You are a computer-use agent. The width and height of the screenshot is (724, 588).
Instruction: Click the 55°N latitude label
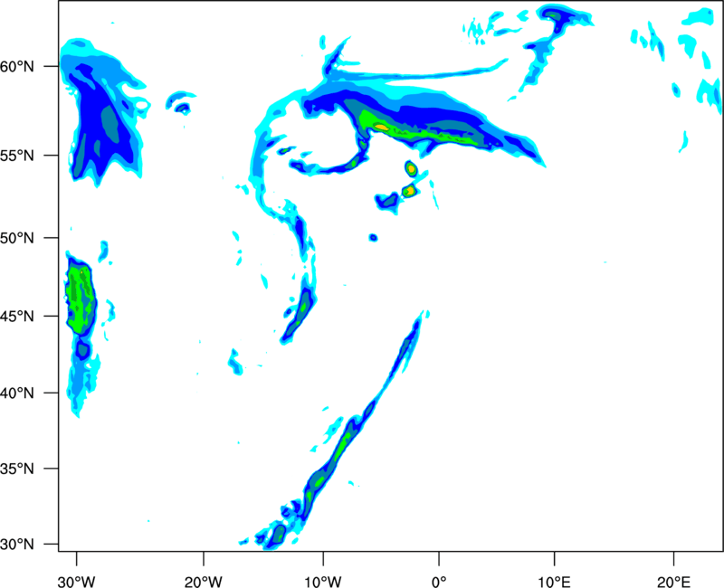[x=17, y=156]
